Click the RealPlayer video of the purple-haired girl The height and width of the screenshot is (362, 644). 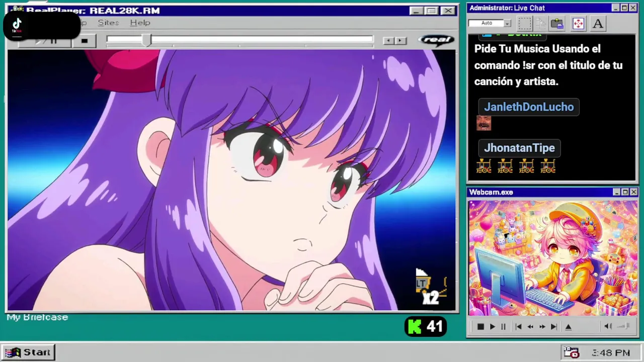click(232, 180)
